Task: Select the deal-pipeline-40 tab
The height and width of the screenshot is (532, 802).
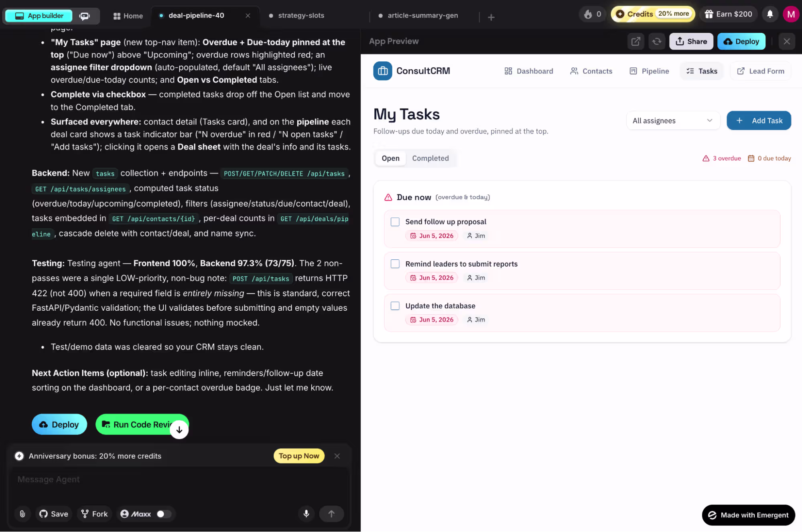Action: tap(196, 16)
